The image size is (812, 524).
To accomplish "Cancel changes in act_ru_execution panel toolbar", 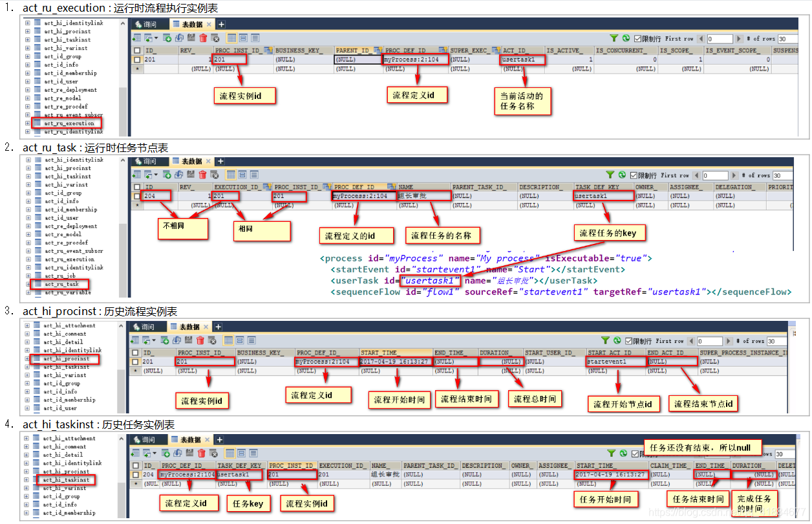I will tap(215, 38).
